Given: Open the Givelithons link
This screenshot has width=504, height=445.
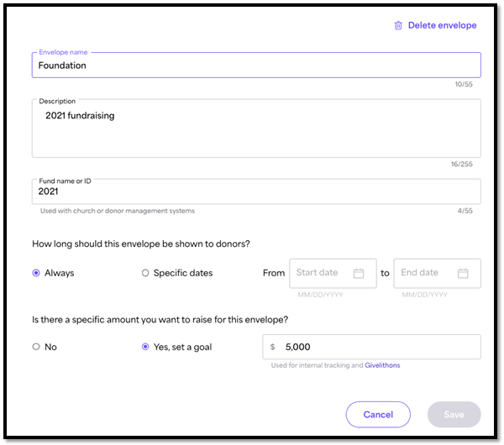Looking at the screenshot, I should pyautogui.click(x=382, y=365).
